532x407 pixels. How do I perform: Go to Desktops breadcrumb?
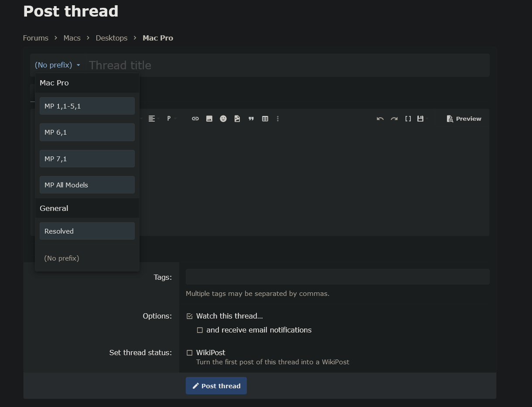point(112,38)
